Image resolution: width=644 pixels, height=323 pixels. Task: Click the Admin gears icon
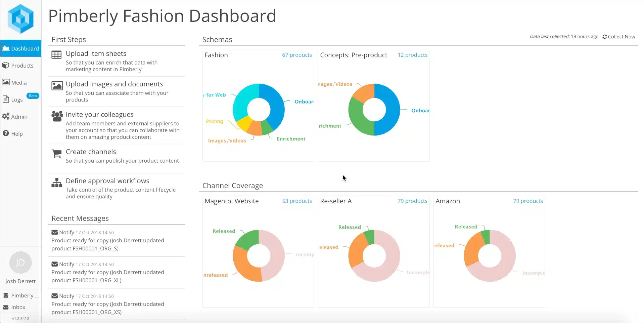click(6, 116)
